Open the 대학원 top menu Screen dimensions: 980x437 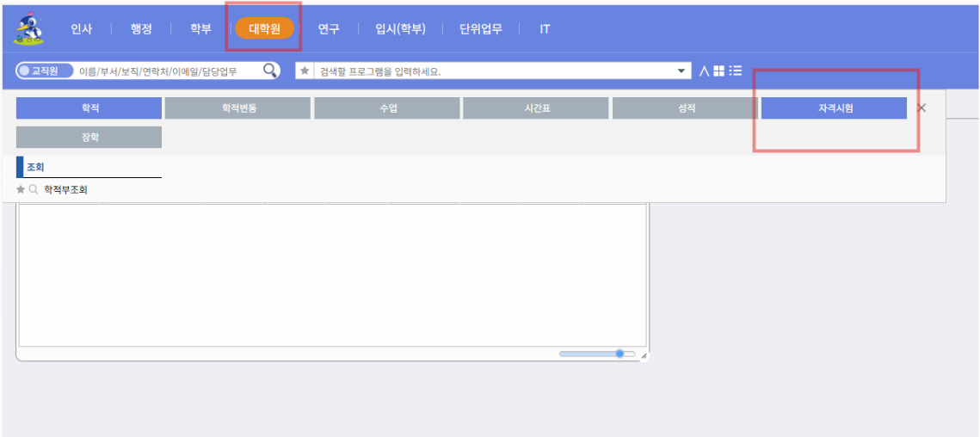point(264,28)
